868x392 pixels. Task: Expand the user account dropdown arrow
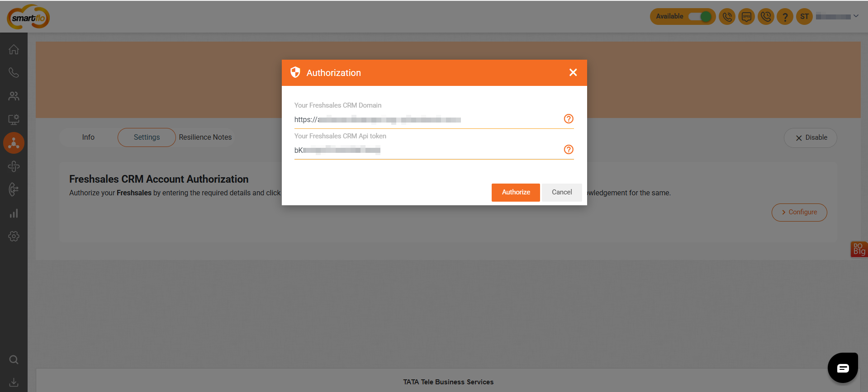pos(856,16)
